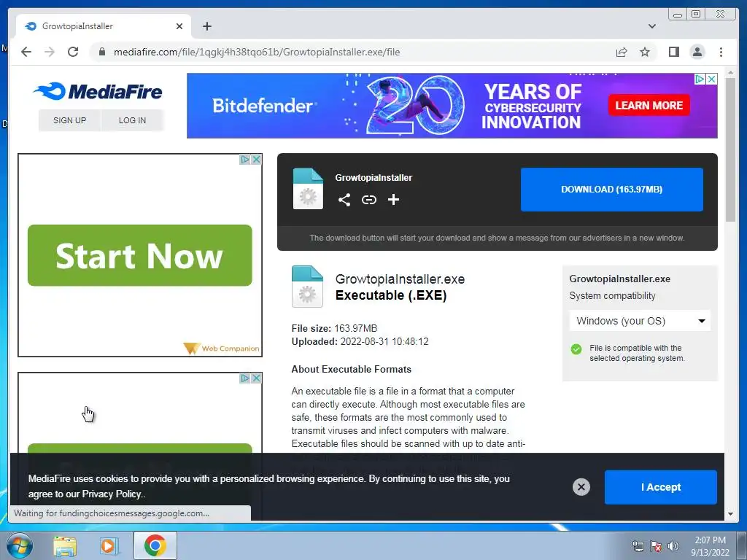Close the Start Now ad
The width and height of the screenshot is (747, 560).
pos(256,160)
